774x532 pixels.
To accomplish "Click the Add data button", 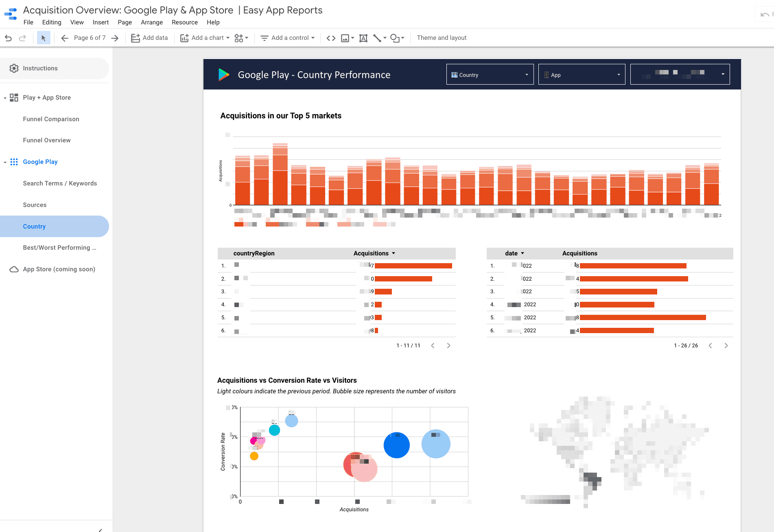I will (x=149, y=38).
